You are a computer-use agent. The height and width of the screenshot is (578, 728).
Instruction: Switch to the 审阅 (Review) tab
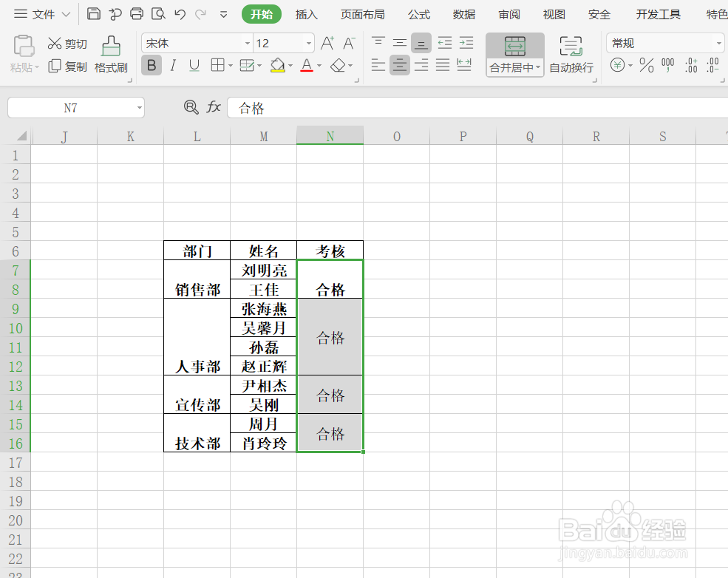coord(508,14)
